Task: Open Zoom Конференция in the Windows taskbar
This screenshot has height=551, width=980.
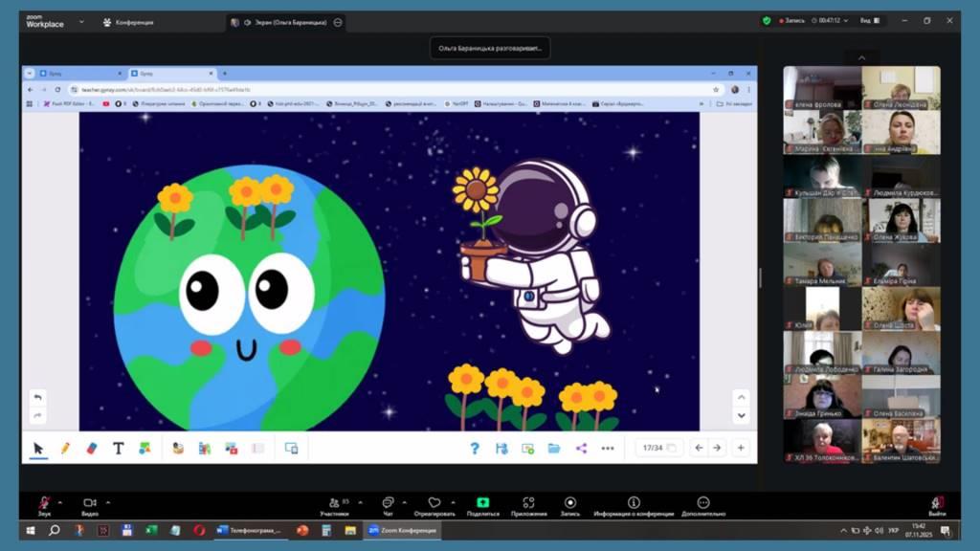Action: (402, 530)
